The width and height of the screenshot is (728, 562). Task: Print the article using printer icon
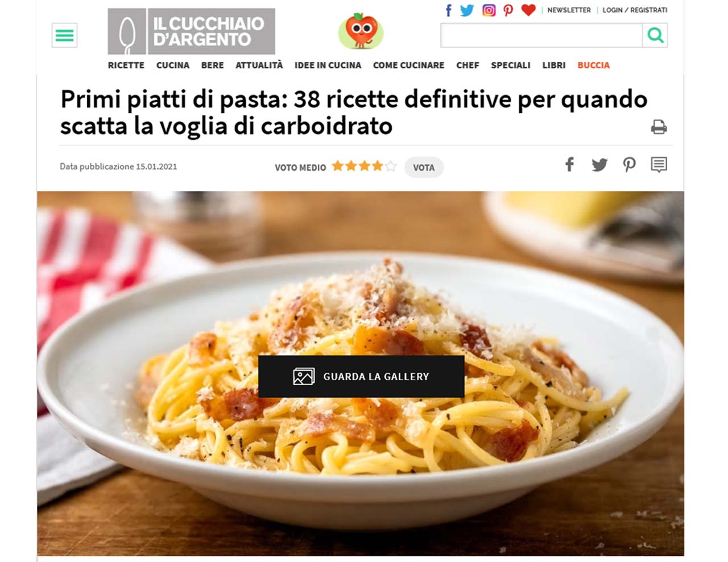(x=659, y=127)
